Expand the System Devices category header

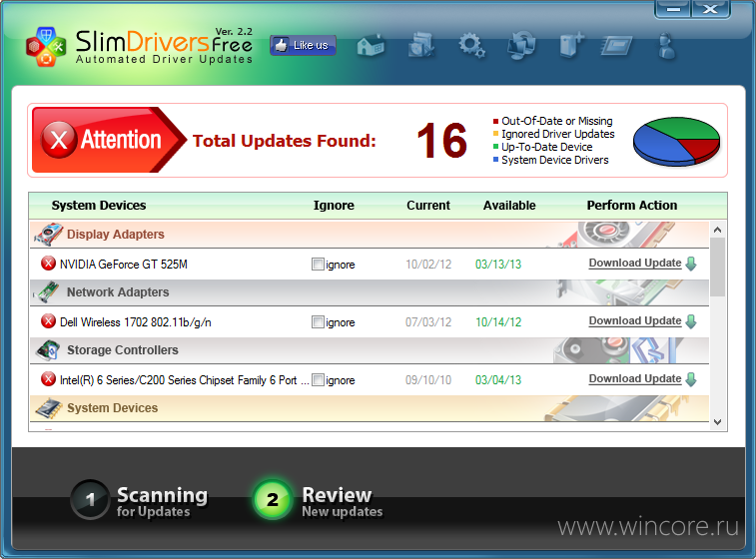tap(112, 408)
